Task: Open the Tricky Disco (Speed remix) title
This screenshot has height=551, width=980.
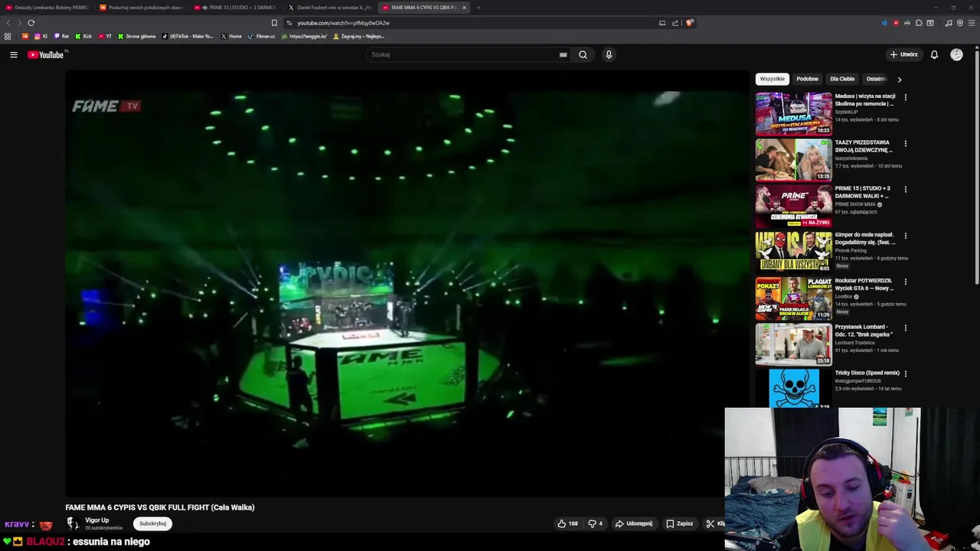Action: 867,373
